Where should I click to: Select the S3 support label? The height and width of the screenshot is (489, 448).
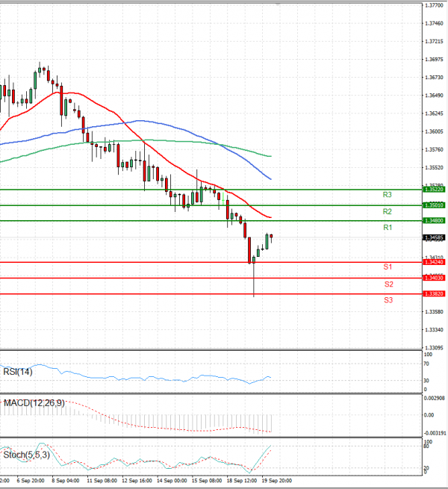click(x=388, y=300)
